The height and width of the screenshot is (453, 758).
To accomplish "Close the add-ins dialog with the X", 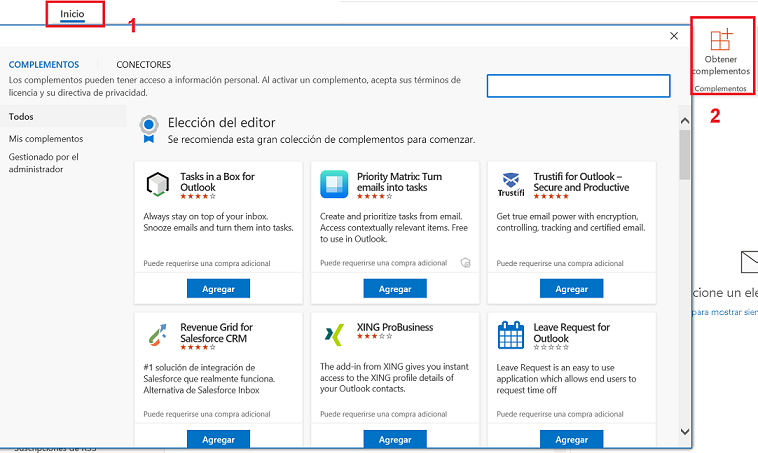I will pyautogui.click(x=674, y=36).
